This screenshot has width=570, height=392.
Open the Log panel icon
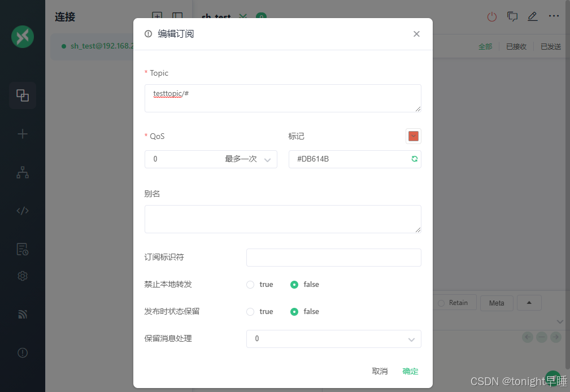click(x=23, y=249)
